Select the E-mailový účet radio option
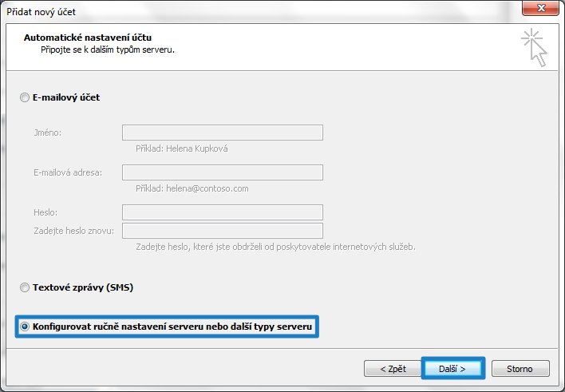Viewport: 565px width, 392px height. tap(25, 97)
